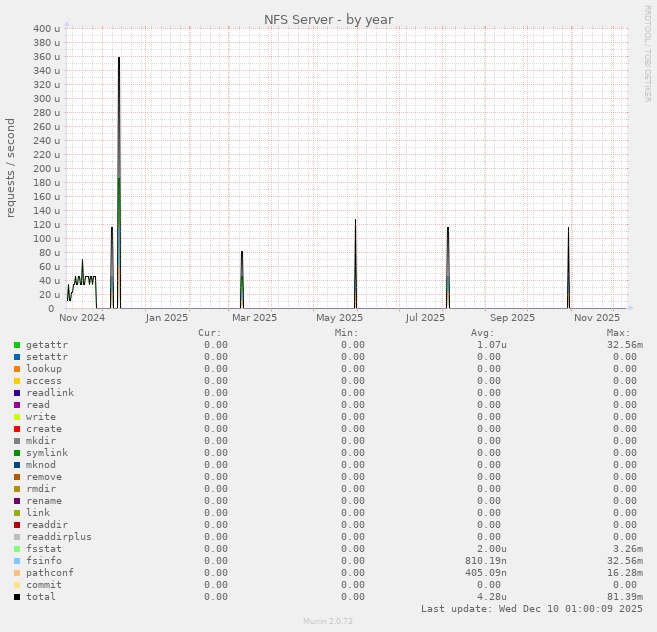Click the rename purple legend swatch

coord(17,501)
